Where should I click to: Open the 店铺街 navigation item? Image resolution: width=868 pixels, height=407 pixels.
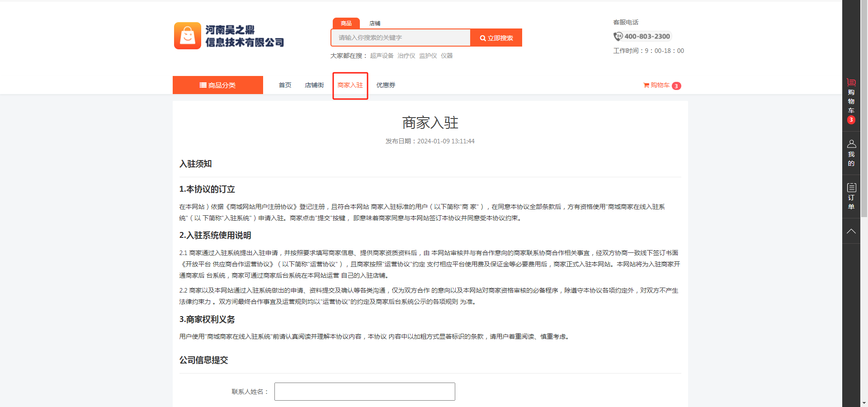click(x=314, y=85)
